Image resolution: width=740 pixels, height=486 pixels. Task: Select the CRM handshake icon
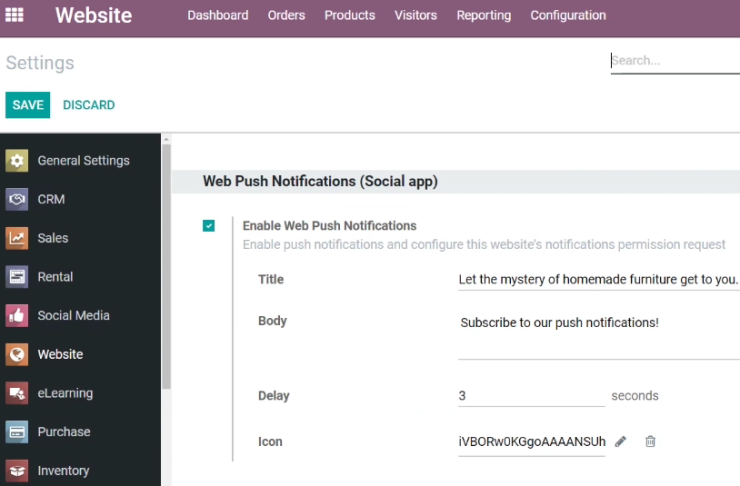(x=17, y=199)
